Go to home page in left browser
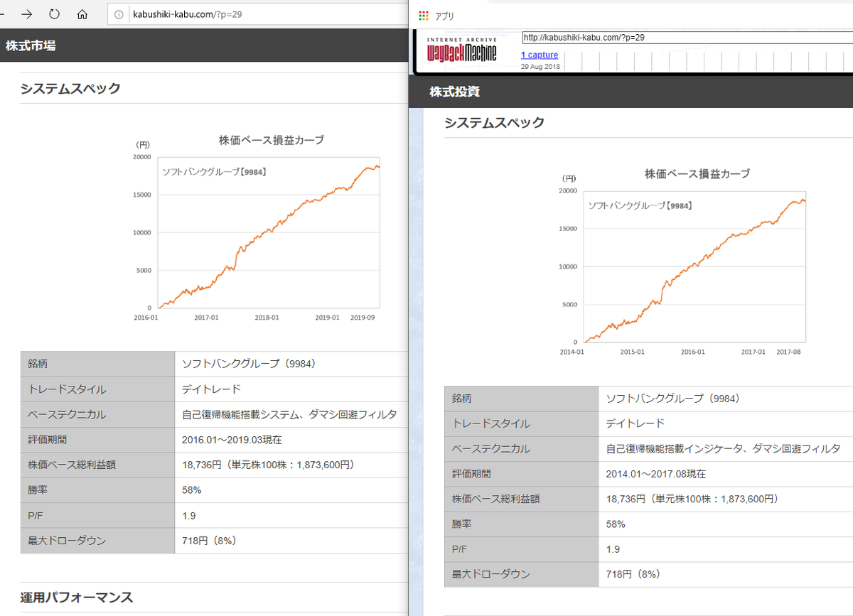Screen dimensions: 853x616 pos(82,14)
